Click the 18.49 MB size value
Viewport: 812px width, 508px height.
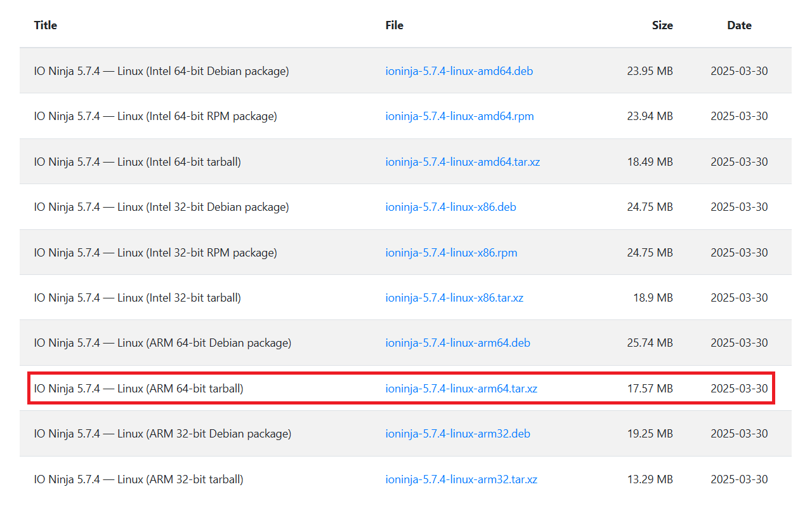point(650,162)
